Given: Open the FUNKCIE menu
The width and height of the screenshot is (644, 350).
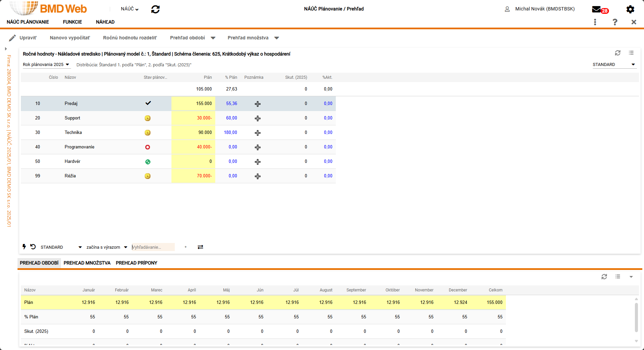Looking at the screenshot, I should (72, 22).
